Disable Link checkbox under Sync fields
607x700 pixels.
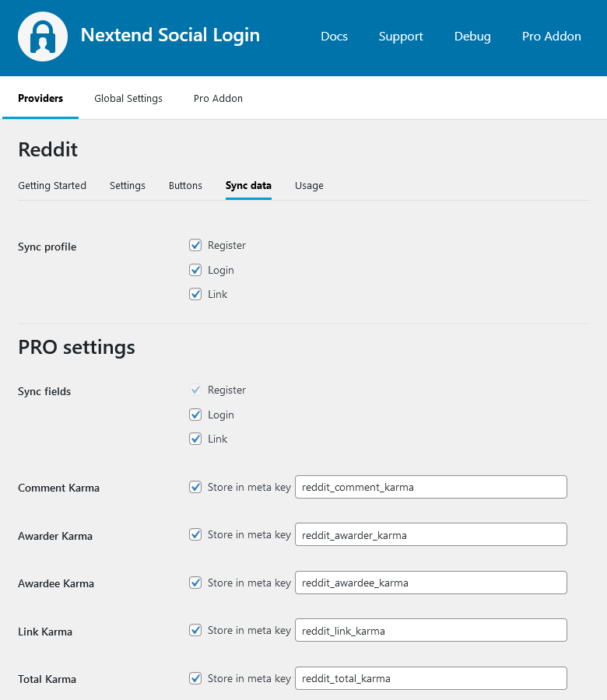click(195, 439)
